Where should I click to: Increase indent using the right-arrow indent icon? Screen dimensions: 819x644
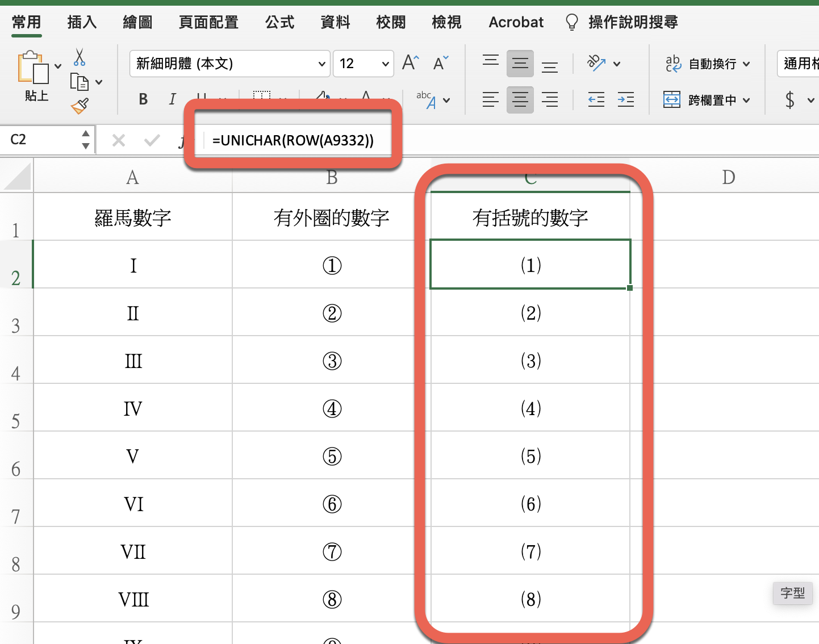[x=626, y=100]
